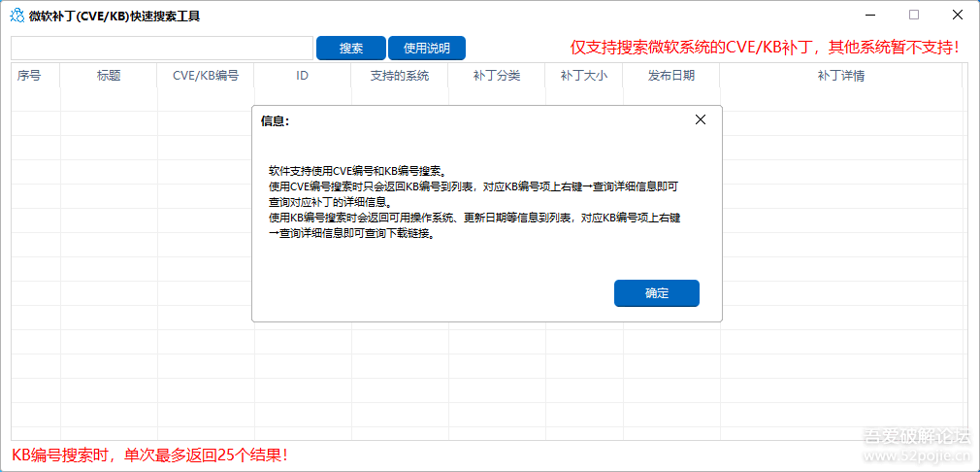Select the 标题 column header
The image size is (980, 472).
point(109,76)
